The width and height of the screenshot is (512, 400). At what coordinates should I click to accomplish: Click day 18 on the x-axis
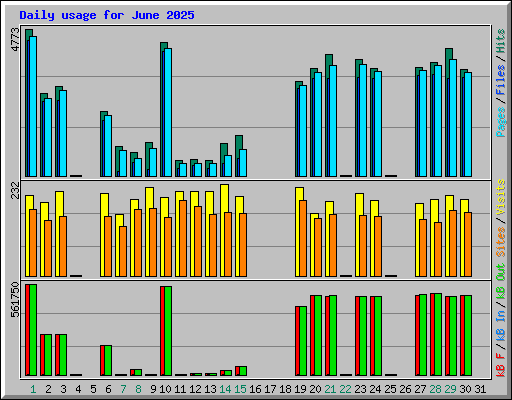(285, 389)
